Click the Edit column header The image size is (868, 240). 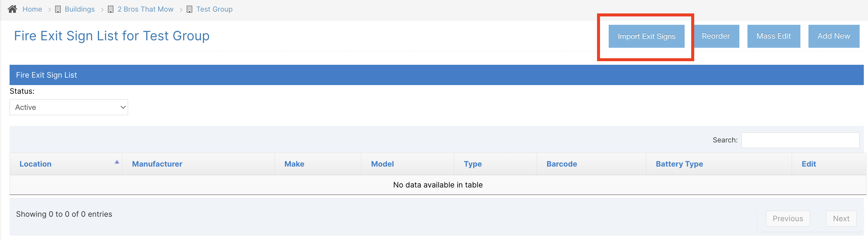[x=829, y=164]
